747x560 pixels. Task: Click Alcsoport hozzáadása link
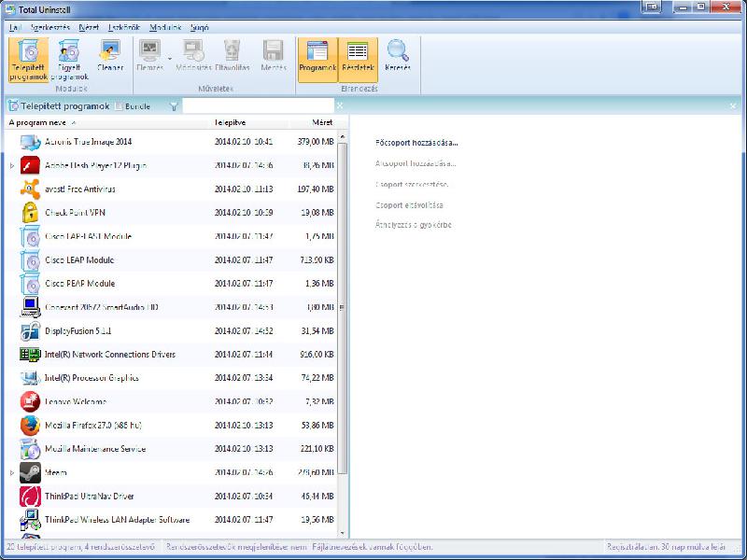[416, 163]
